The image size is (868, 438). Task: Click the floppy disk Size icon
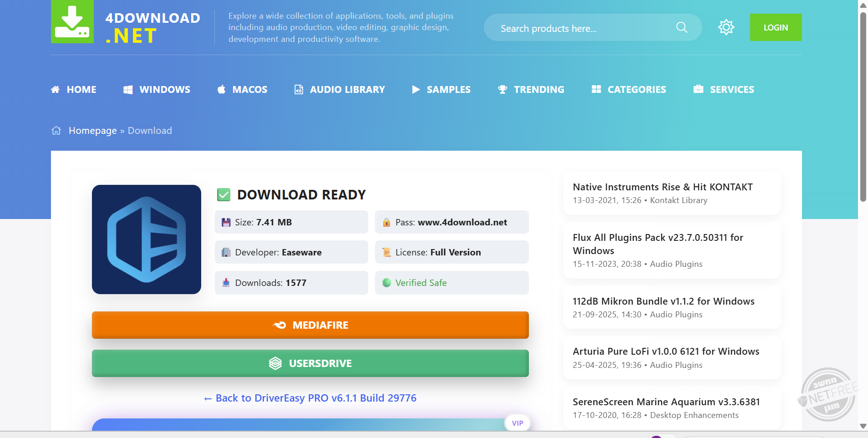(x=226, y=222)
